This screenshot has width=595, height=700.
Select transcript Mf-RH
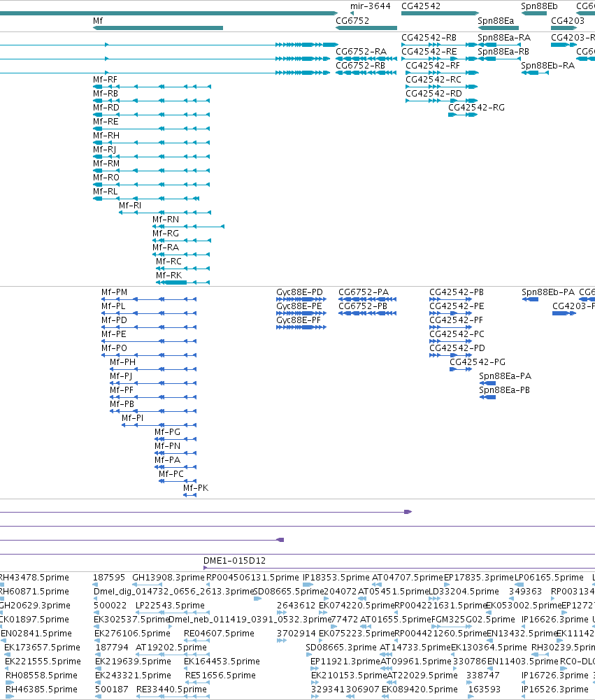106,136
